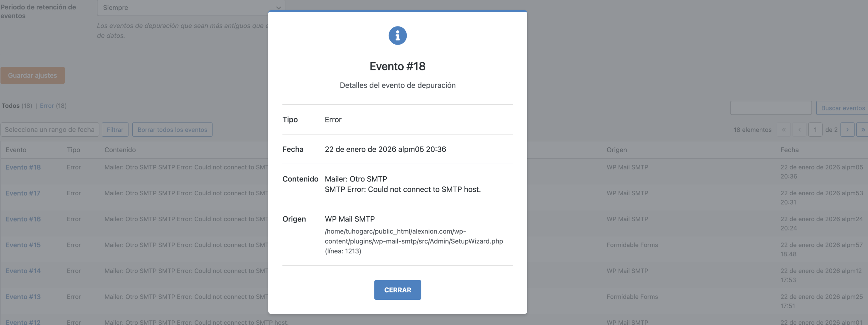Go to first page of events
Image resolution: width=868 pixels, height=325 pixels.
coord(784,129)
